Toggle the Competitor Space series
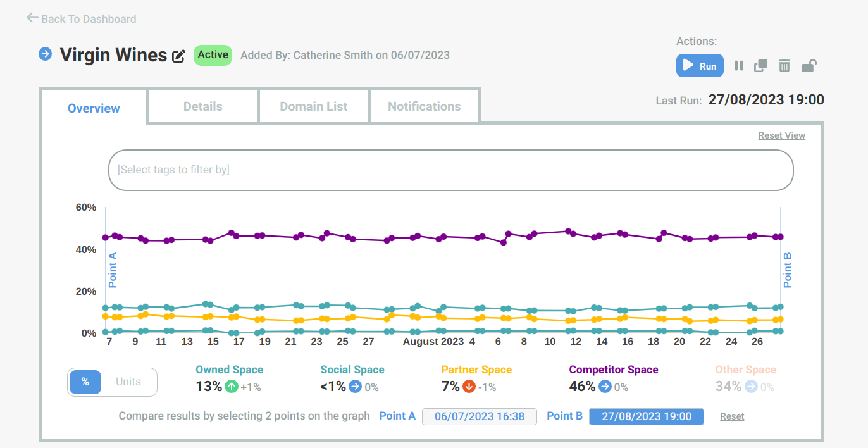The height and width of the screenshot is (448, 868). pos(614,370)
